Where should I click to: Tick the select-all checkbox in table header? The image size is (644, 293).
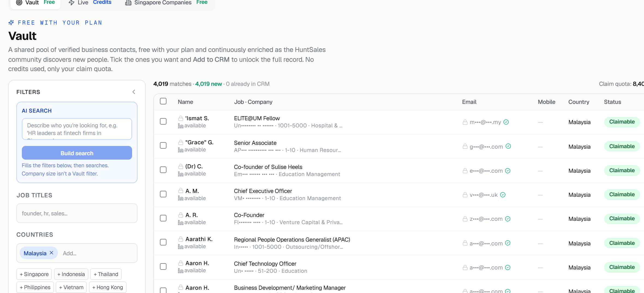[x=163, y=101]
